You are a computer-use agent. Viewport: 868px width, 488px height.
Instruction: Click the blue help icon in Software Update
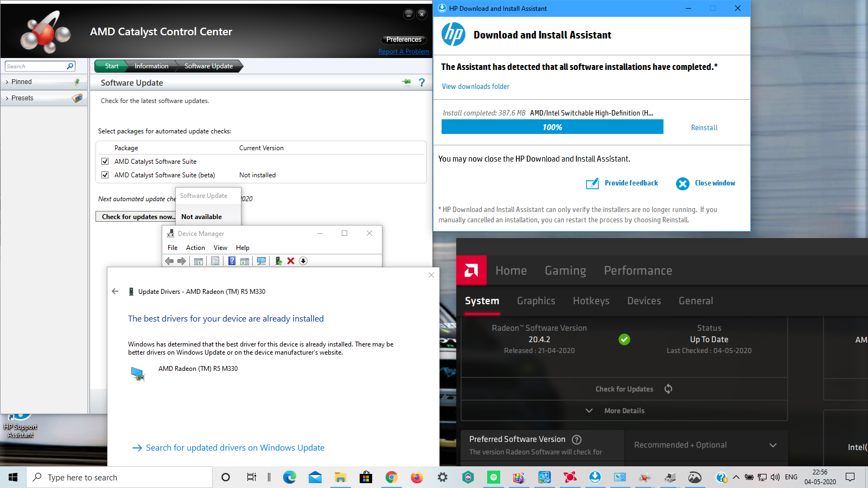pos(422,82)
